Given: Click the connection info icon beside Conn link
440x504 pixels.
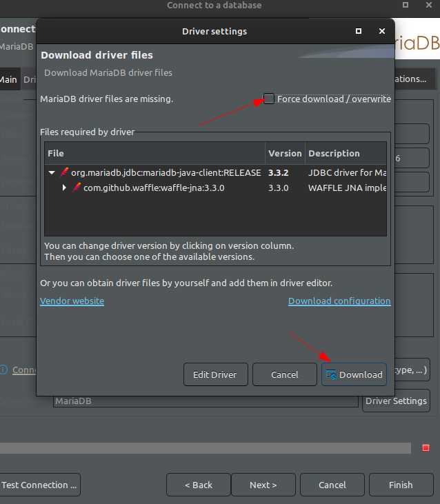Looking at the screenshot, I should point(3,370).
